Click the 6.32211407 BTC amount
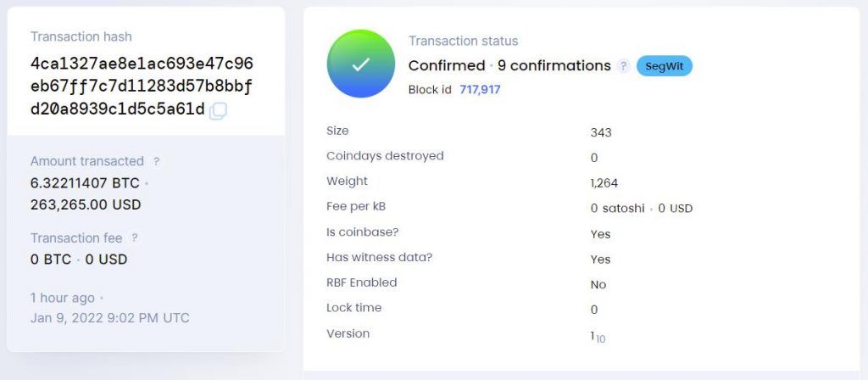 click(x=85, y=182)
